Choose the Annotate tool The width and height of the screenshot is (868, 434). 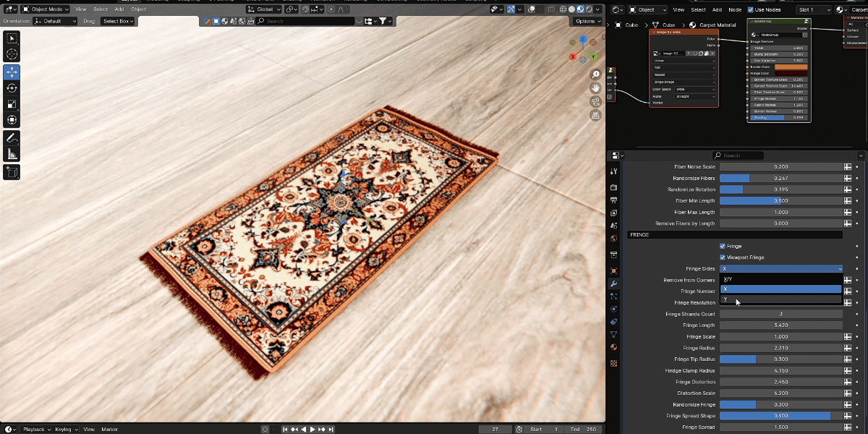(x=12, y=137)
